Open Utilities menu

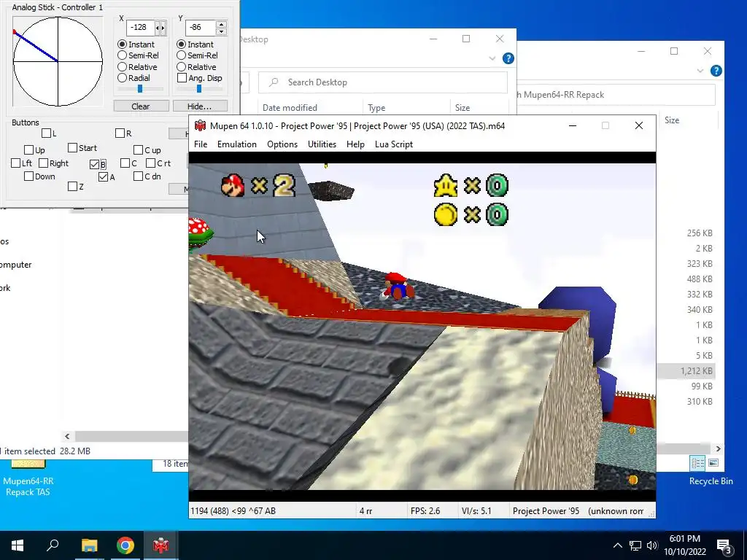click(322, 144)
